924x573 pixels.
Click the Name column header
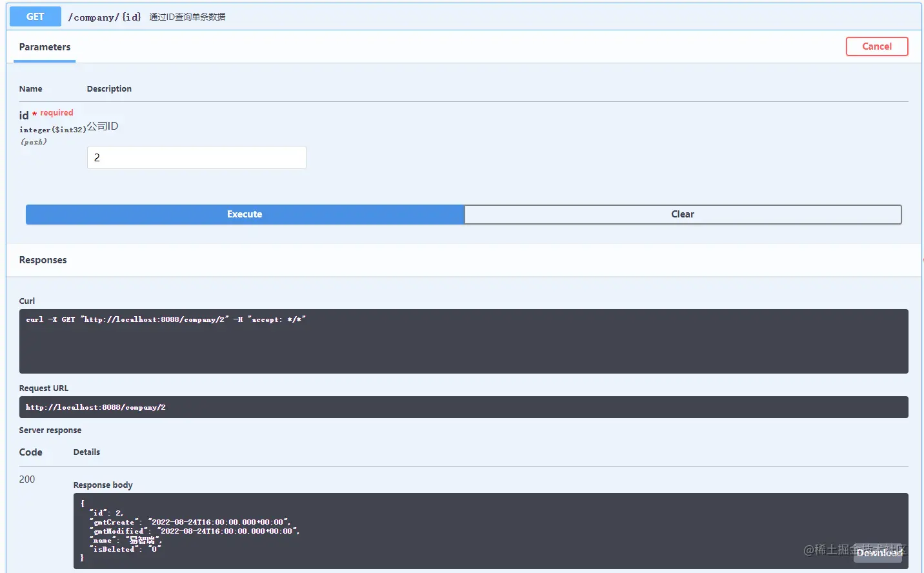31,89
